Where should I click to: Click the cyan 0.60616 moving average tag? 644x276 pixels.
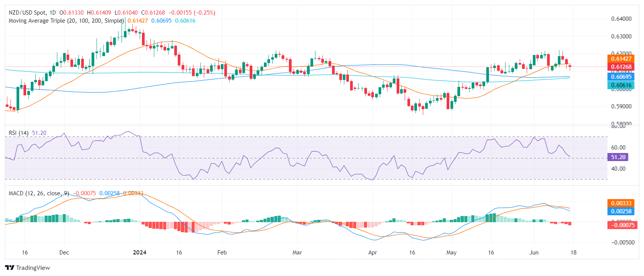pos(621,85)
